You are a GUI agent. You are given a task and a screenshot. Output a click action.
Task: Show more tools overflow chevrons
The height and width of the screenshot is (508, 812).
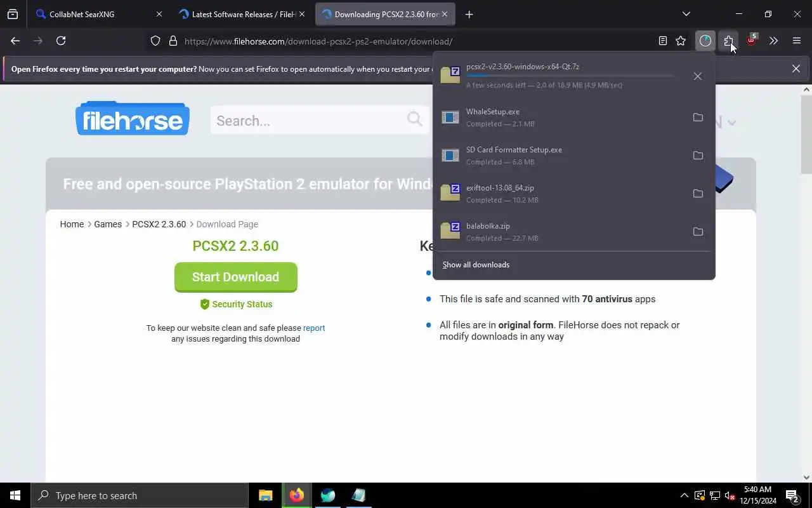click(x=773, y=41)
